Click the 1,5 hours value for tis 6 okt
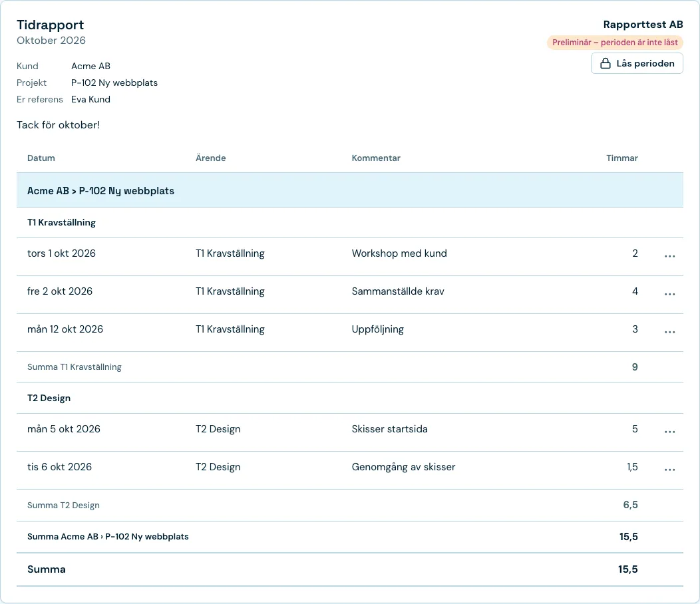This screenshot has width=700, height=604. 632,467
